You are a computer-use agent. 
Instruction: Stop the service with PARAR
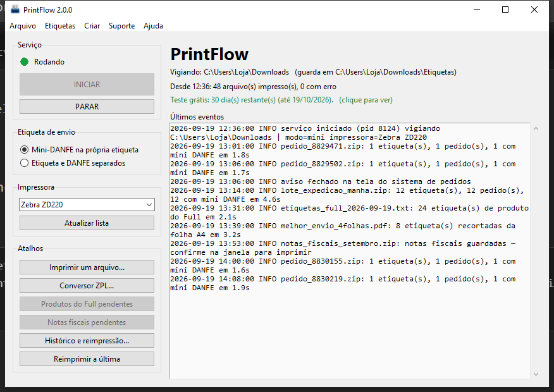(87, 107)
